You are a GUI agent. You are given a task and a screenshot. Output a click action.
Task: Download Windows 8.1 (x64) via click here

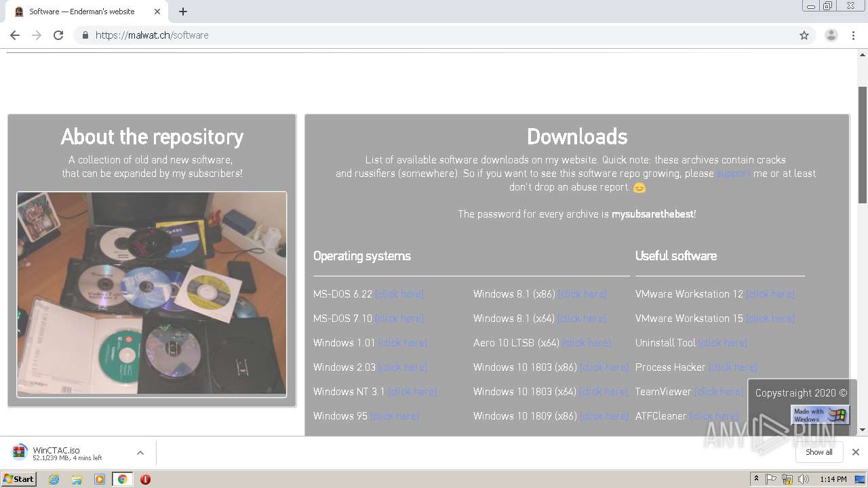(582, 319)
